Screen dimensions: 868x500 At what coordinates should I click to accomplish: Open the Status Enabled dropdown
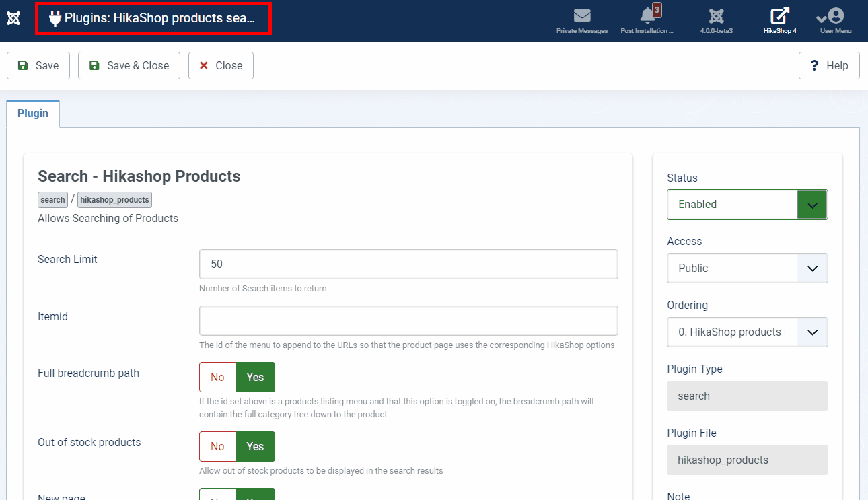748,205
